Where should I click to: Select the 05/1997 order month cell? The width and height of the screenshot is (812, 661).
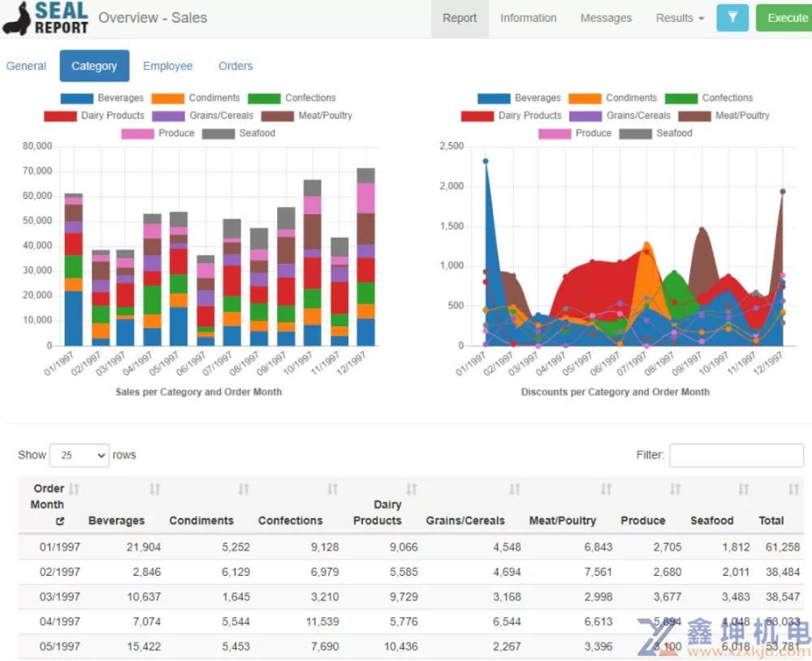click(x=59, y=646)
